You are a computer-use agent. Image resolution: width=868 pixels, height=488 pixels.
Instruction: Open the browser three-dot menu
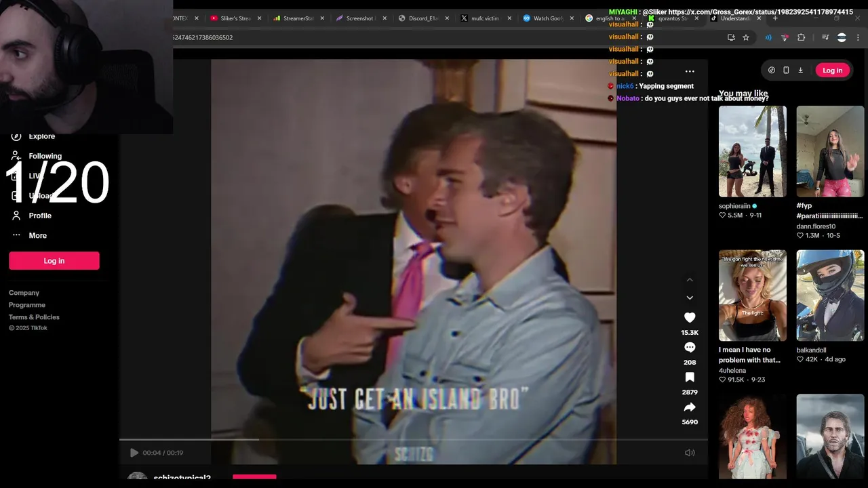click(x=858, y=37)
